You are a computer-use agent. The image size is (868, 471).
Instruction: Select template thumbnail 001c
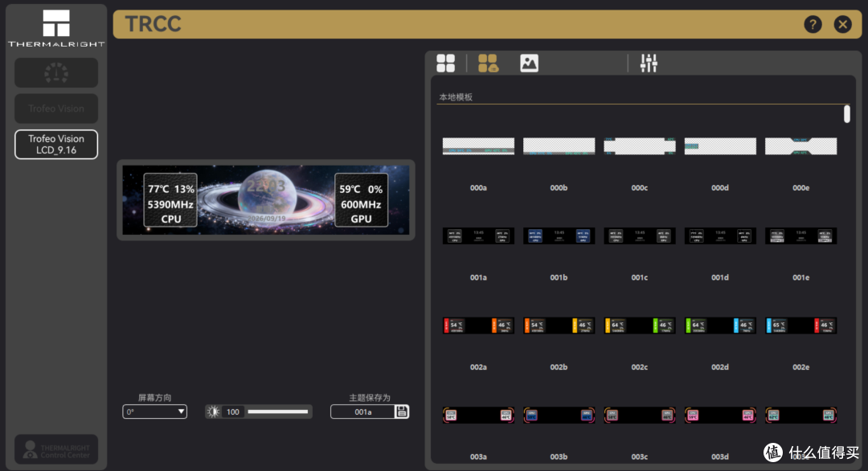(x=640, y=235)
